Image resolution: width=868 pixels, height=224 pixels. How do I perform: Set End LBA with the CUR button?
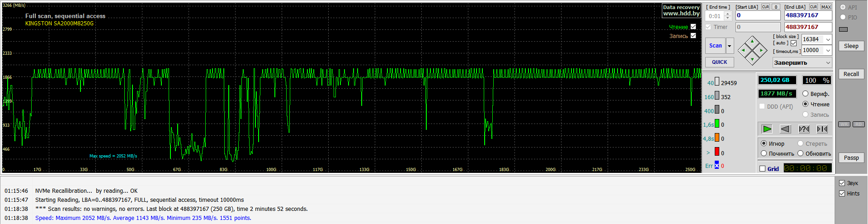[x=813, y=7]
